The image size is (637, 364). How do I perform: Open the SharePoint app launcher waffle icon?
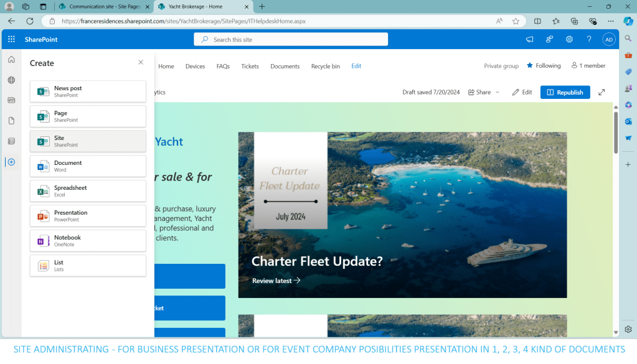[x=11, y=39]
